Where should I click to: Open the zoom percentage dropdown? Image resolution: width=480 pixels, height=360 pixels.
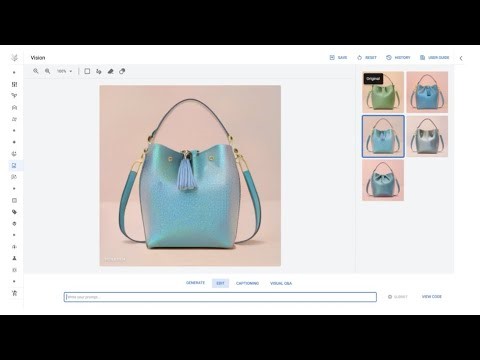point(64,71)
